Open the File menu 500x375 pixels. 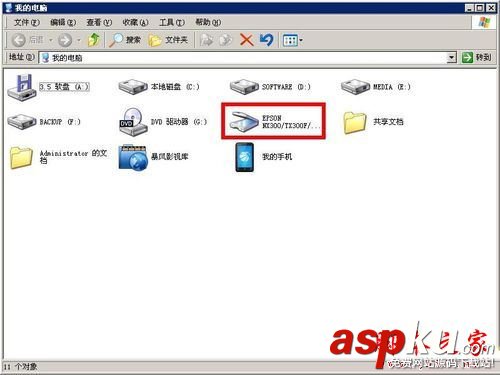27,22
